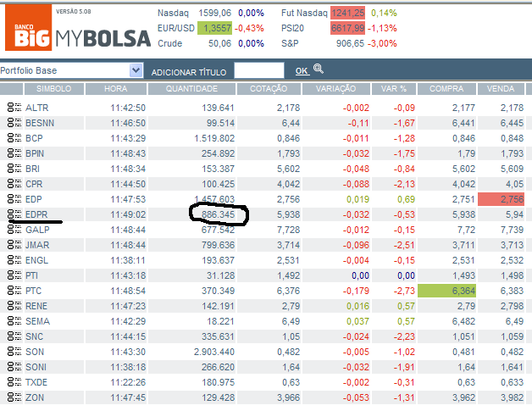Select the BESNN symbol

tap(40, 123)
